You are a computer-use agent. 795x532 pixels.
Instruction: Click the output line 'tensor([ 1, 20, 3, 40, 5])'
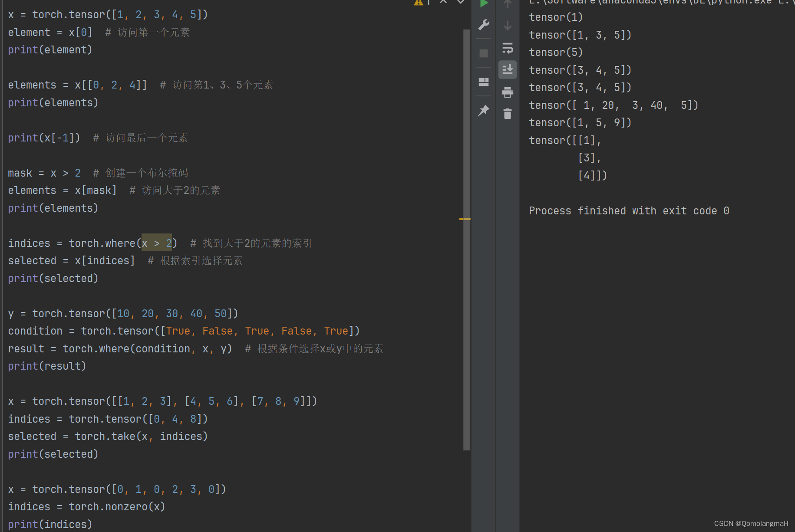[x=614, y=105]
